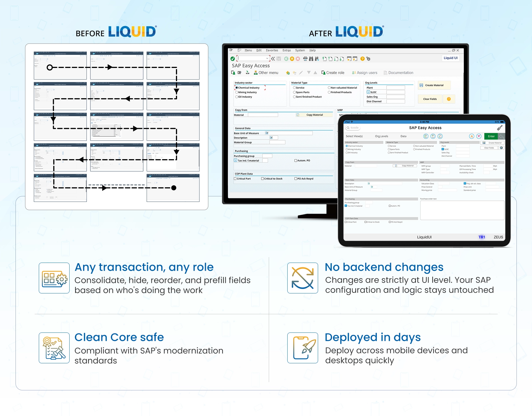Tap the orange up-arrow Exit icon on the iPad

coord(471,136)
